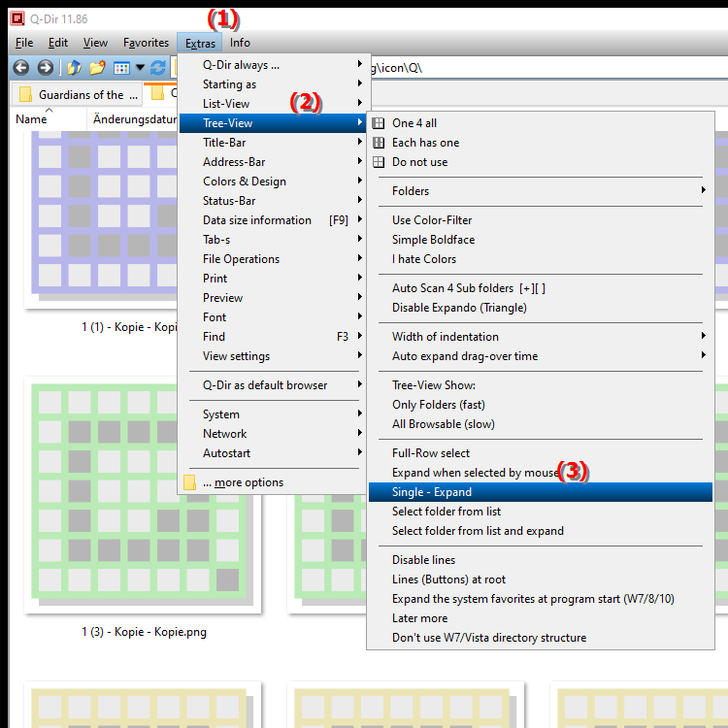Enable the Single - Expand option

(541, 492)
